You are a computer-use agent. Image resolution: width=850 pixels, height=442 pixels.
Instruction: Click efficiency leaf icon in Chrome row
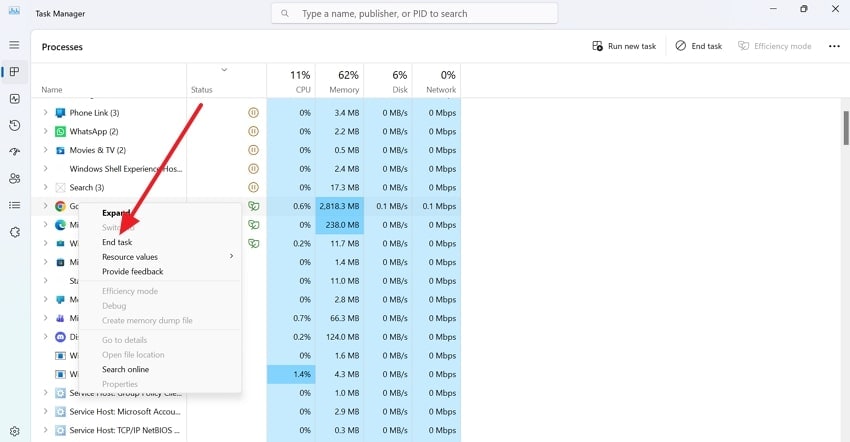pyautogui.click(x=253, y=206)
